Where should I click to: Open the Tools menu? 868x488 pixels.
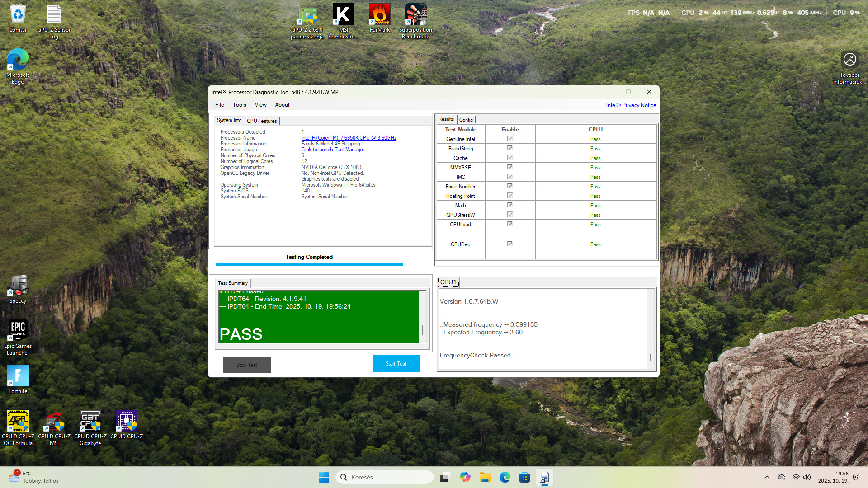(x=239, y=105)
